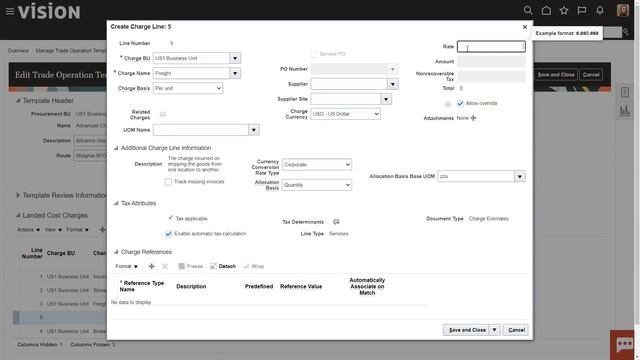Open Format menu in Charge References
640x360 pixels.
127,266
